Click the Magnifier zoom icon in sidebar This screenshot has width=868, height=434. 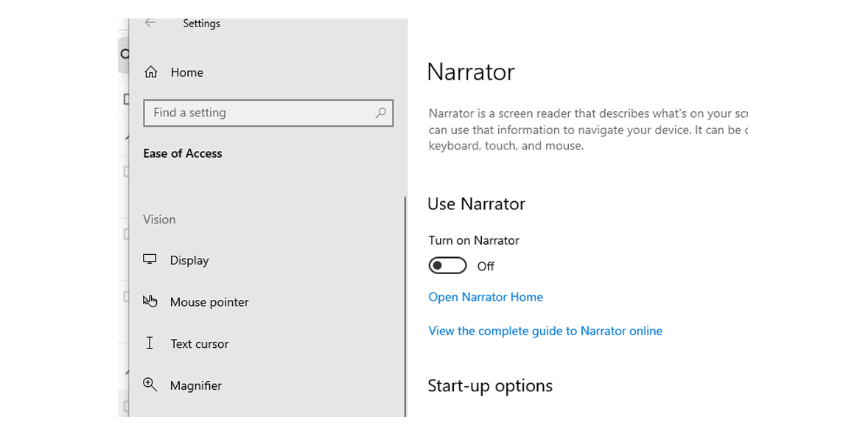click(150, 384)
